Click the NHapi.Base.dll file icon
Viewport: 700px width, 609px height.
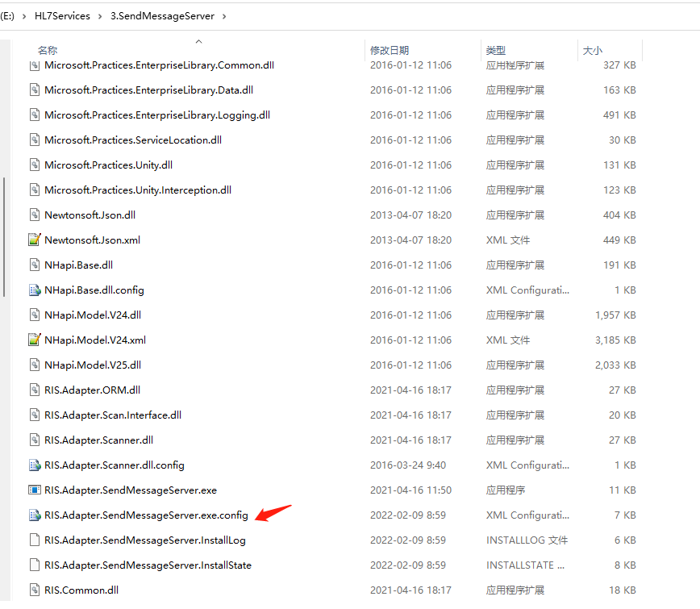[35, 265]
